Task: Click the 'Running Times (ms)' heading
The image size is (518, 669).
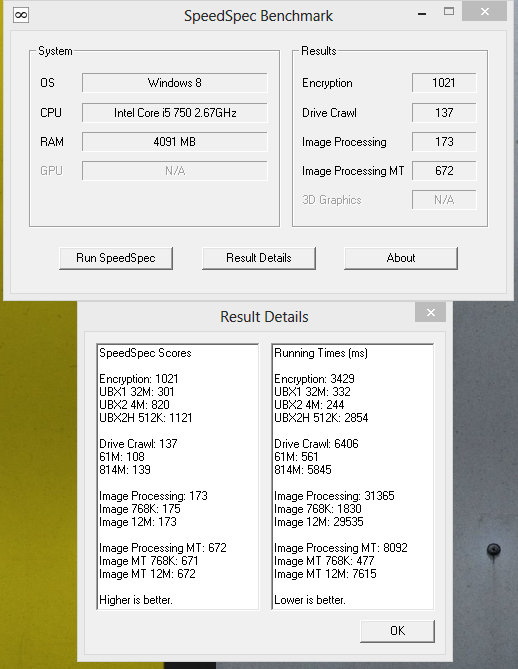Action: coord(321,353)
